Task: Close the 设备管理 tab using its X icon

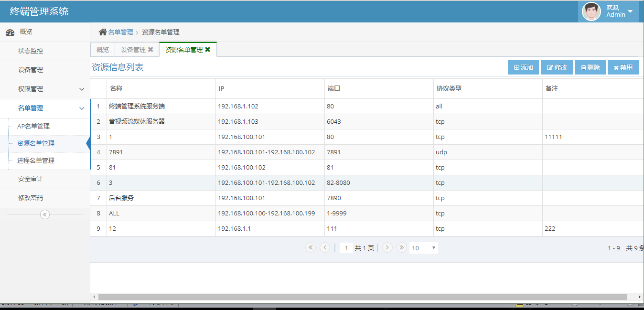Action: pyautogui.click(x=150, y=50)
